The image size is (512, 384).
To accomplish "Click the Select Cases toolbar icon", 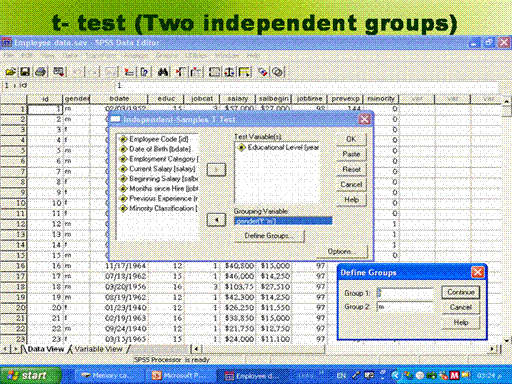I will [245, 72].
